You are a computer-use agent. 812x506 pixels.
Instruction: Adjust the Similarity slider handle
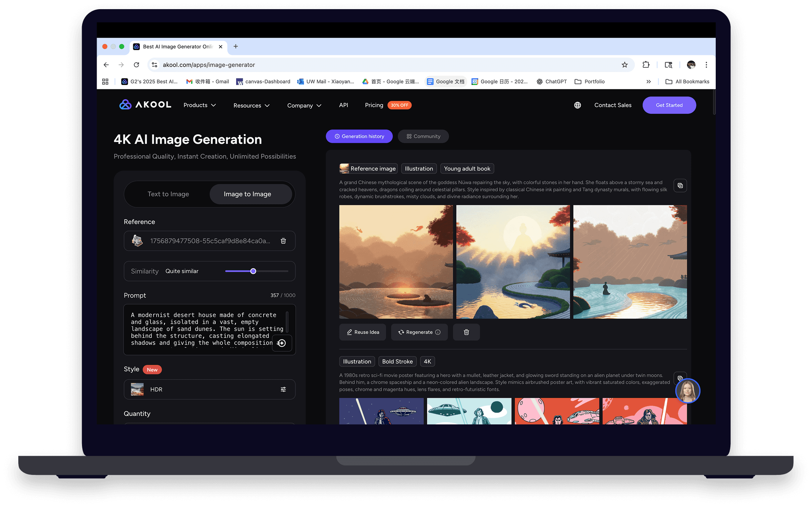point(253,271)
